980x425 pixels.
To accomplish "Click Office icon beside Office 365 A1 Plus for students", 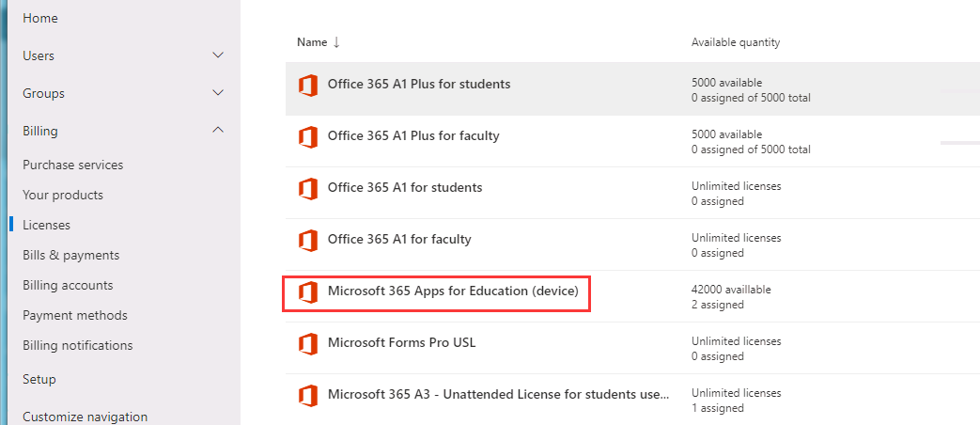I will click(307, 86).
